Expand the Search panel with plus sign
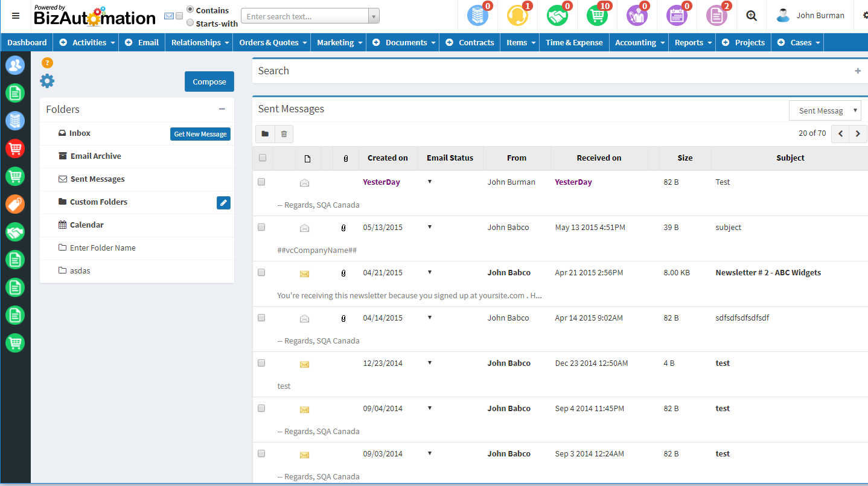Screen dimensions: 868x486 pyautogui.click(x=858, y=71)
